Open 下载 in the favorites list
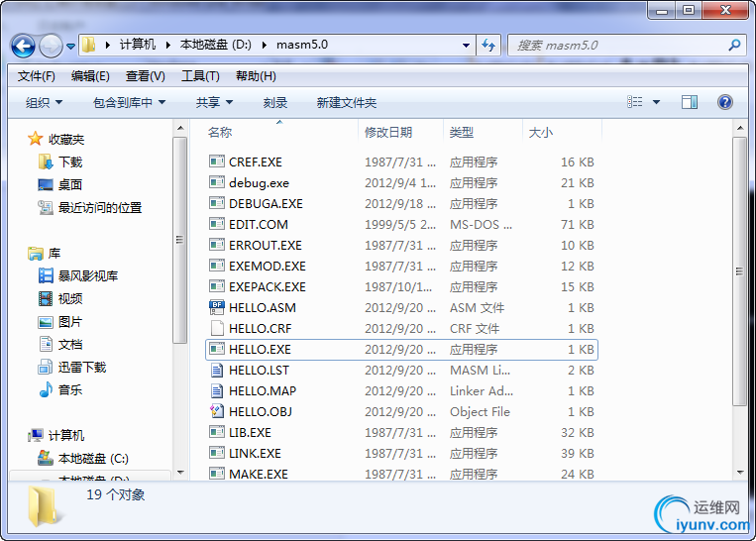Viewport: 756px width, 541px height. 70,162
